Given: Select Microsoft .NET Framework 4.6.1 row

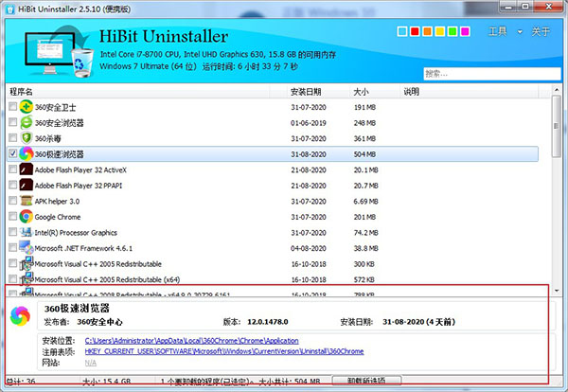Looking at the screenshot, I should (x=273, y=248).
